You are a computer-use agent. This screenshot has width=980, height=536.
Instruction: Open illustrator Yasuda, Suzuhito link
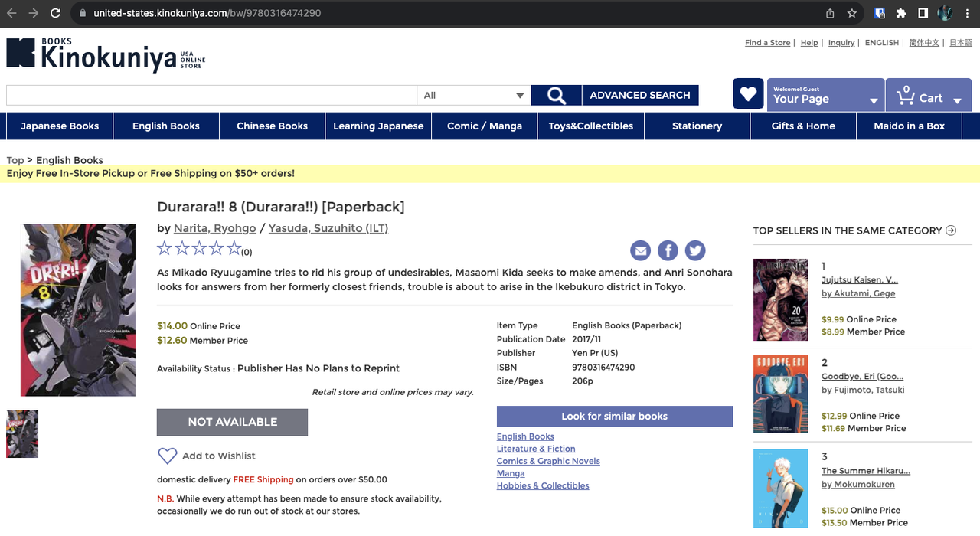tap(328, 228)
